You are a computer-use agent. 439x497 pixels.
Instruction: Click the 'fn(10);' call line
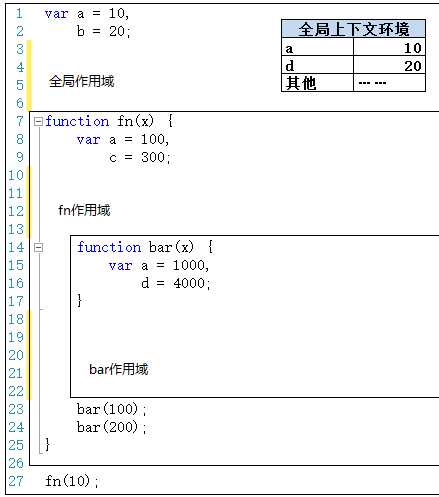[72, 481]
